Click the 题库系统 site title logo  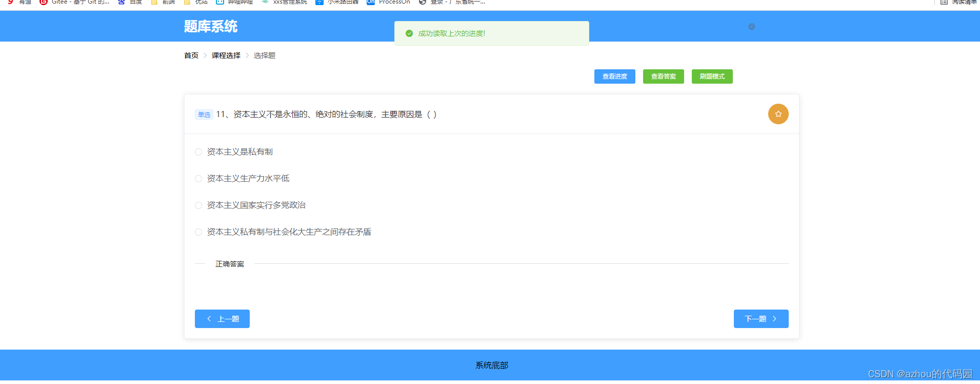211,26
